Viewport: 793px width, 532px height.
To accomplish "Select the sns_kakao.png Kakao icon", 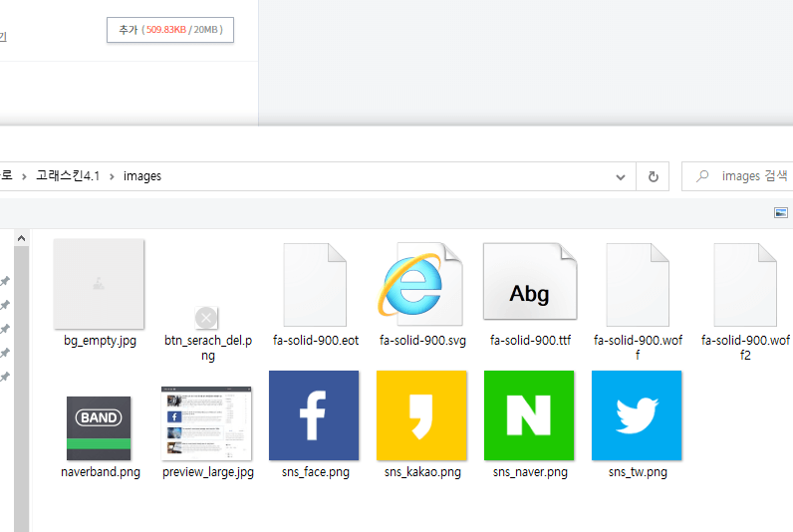I will (x=421, y=415).
